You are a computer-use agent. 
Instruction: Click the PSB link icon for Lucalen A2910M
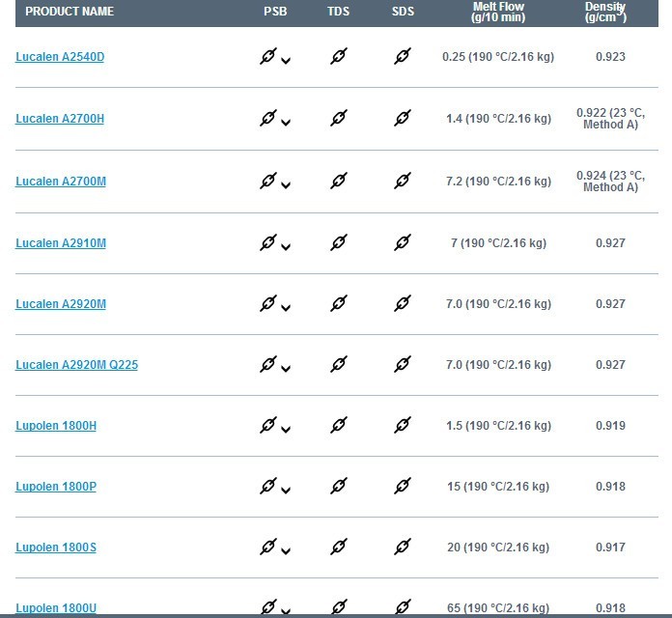268,242
